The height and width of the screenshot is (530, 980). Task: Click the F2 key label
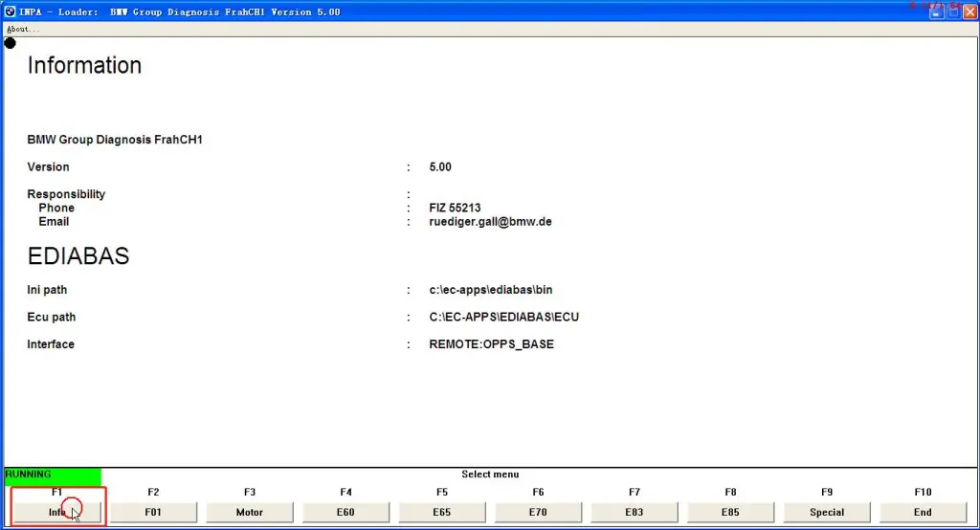tap(153, 493)
